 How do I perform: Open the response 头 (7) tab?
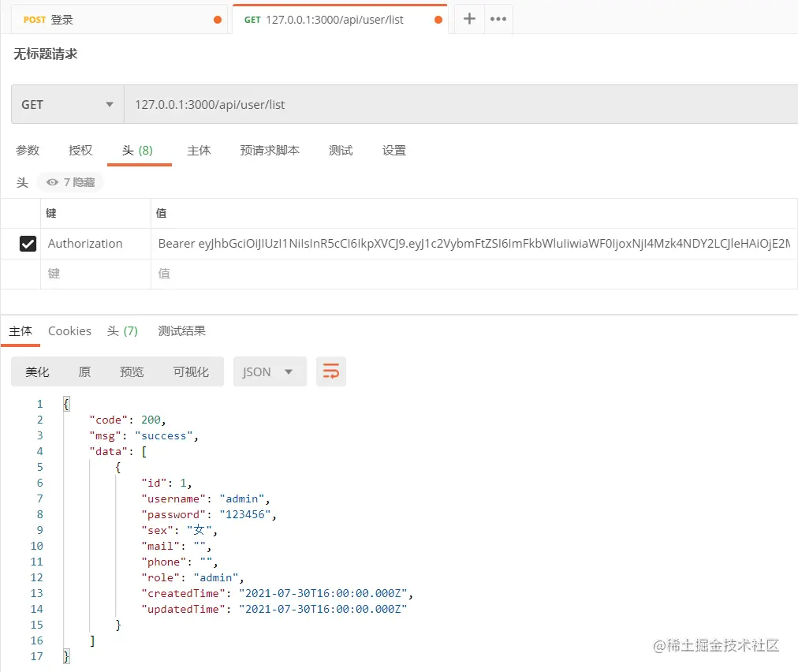pyautogui.click(x=123, y=331)
